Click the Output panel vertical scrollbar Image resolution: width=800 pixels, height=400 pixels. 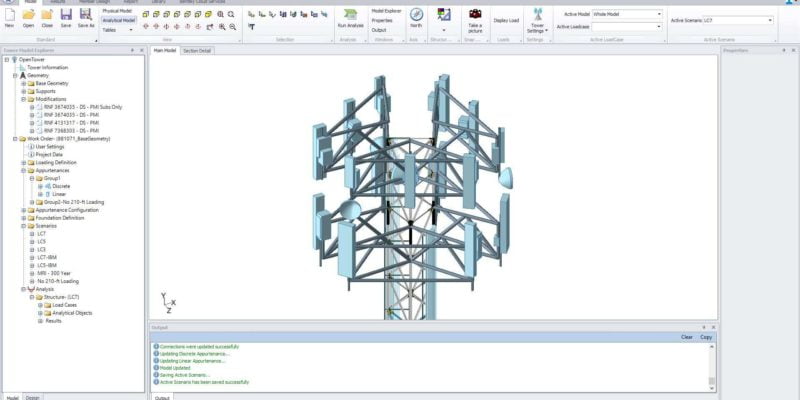[x=713, y=365]
